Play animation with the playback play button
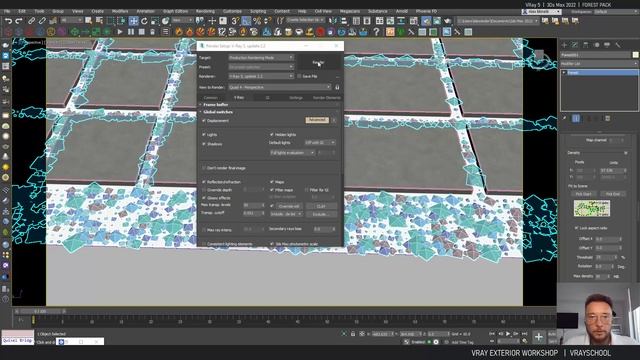Screen dimensions: 640x360 pyautogui.click(x=508, y=334)
